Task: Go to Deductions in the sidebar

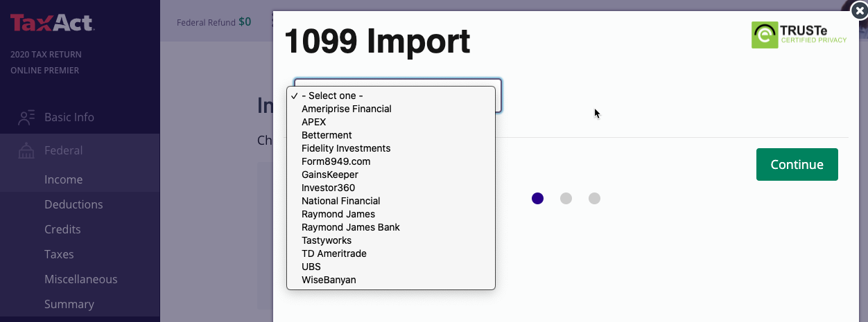Action: (x=73, y=204)
